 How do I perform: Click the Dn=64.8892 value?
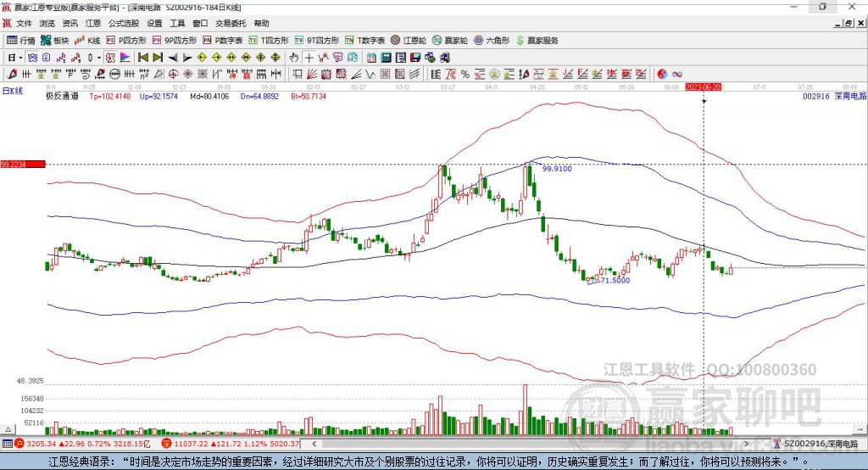point(259,97)
